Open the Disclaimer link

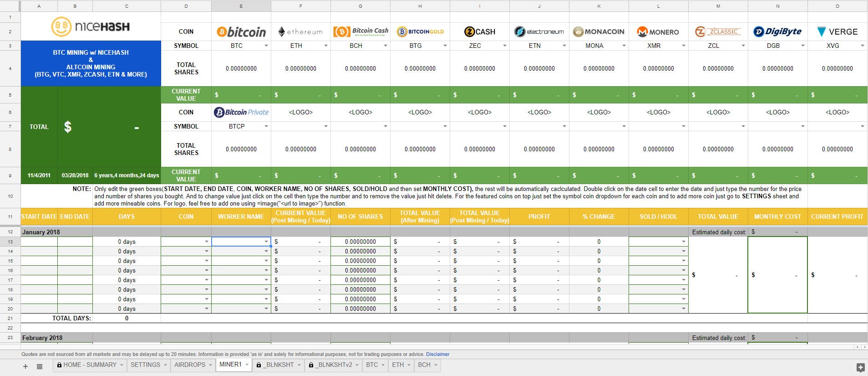pos(437,354)
